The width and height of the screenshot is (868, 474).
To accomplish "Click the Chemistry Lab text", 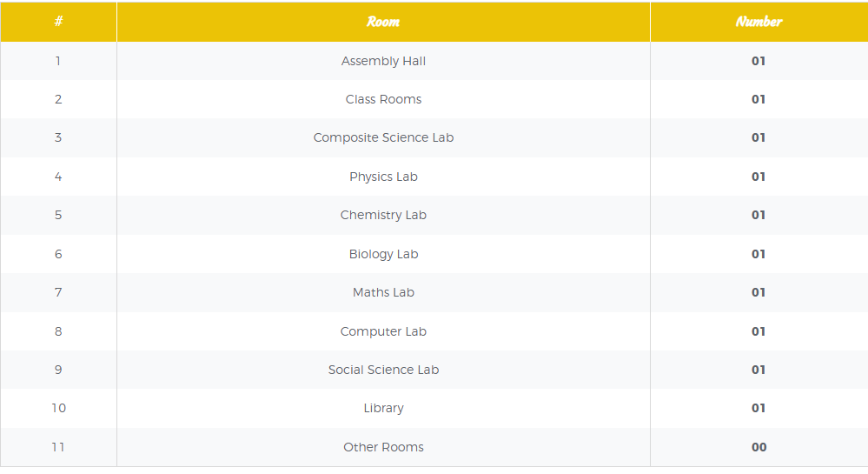I will point(383,215).
